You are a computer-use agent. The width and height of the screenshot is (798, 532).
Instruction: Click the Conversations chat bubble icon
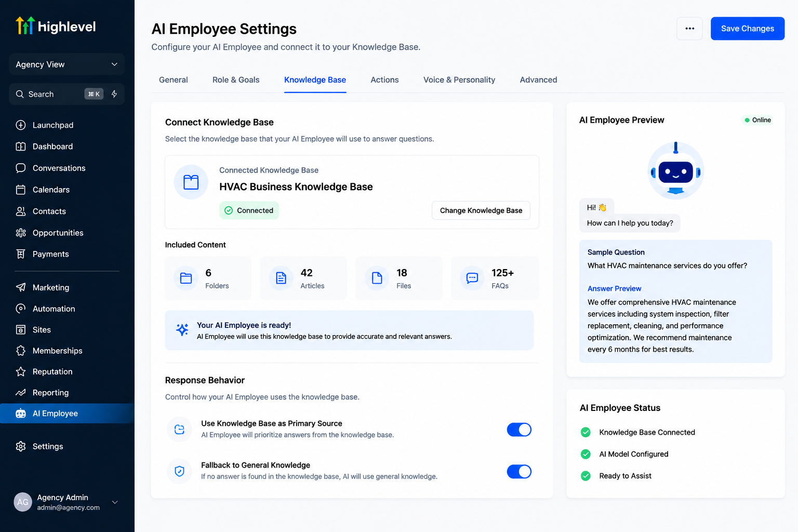coord(21,168)
